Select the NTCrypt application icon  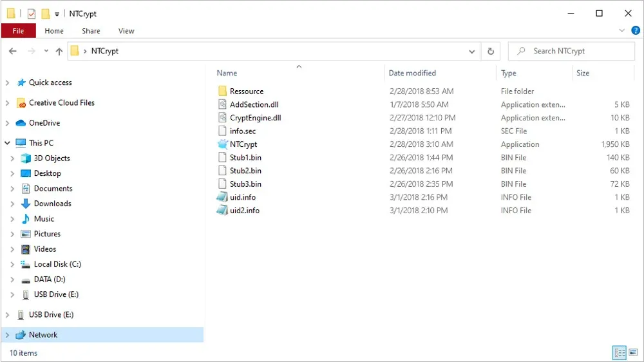(x=222, y=144)
